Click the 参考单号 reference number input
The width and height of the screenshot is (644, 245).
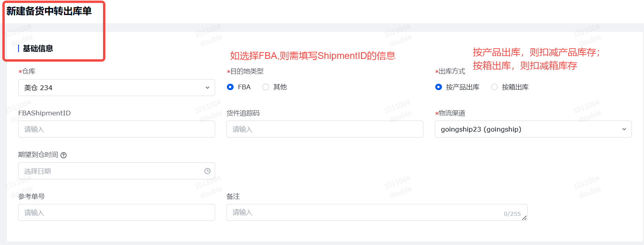click(x=116, y=213)
